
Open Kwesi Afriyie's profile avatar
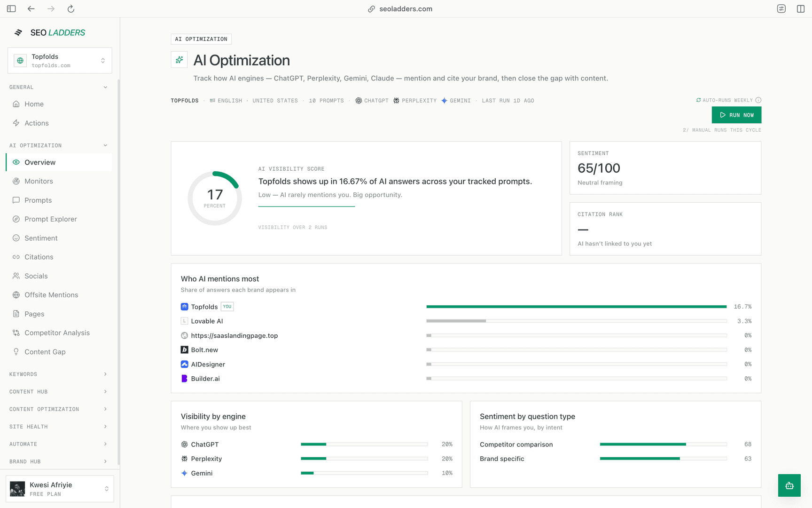tap(17, 489)
